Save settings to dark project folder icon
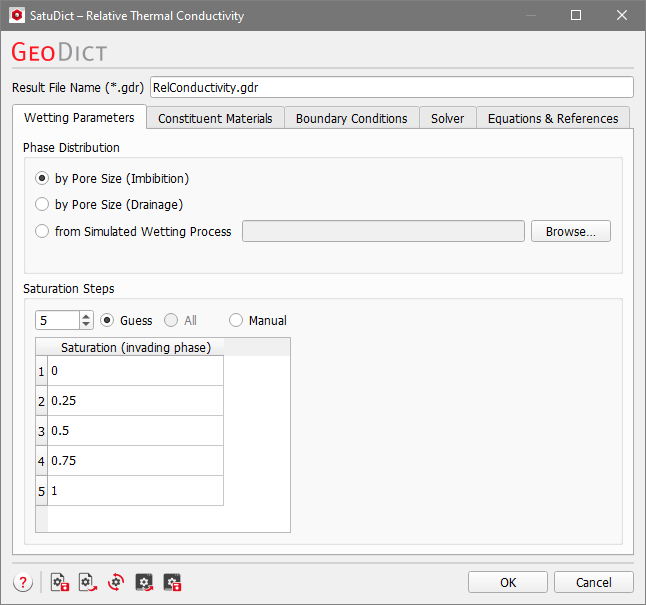 click(172, 582)
